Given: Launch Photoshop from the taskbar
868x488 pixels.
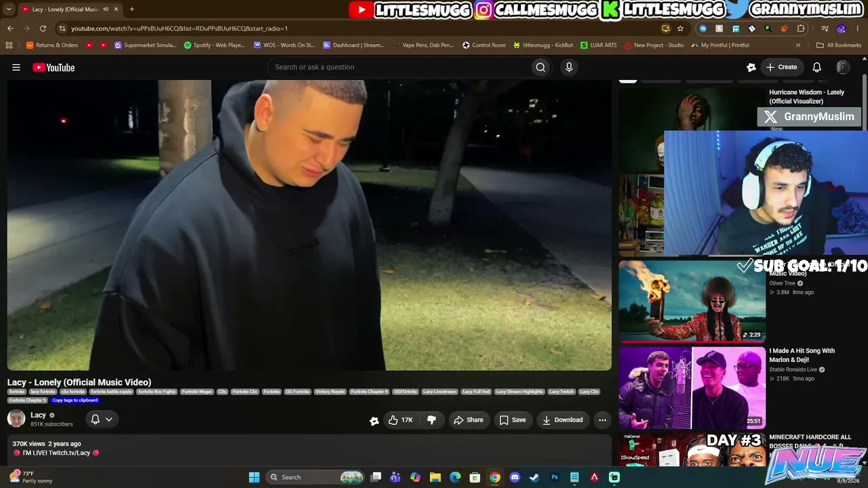Looking at the screenshot, I should click(555, 477).
